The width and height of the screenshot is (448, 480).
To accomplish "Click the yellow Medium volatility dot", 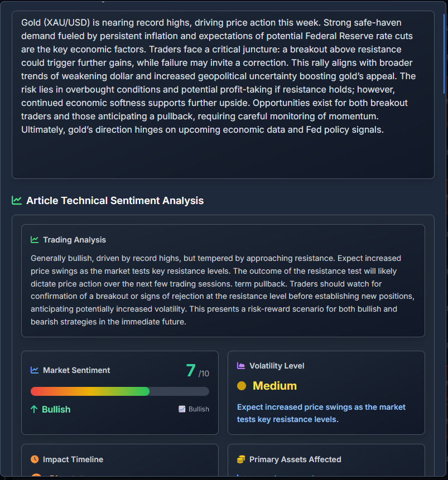I will [x=242, y=386].
